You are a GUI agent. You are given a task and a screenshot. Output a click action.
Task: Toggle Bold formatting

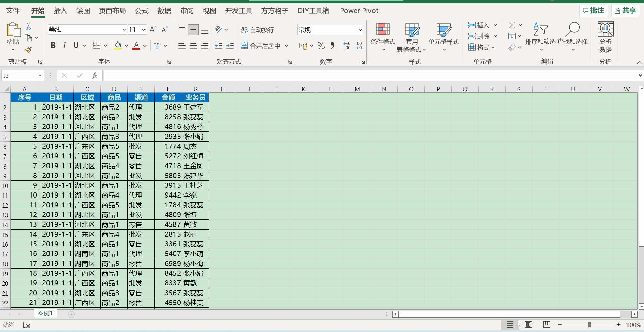point(53,46)
